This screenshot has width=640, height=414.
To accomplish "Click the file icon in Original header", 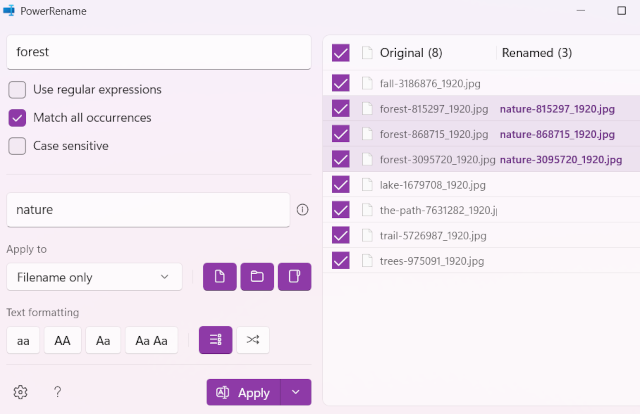I will coord(367,53).
